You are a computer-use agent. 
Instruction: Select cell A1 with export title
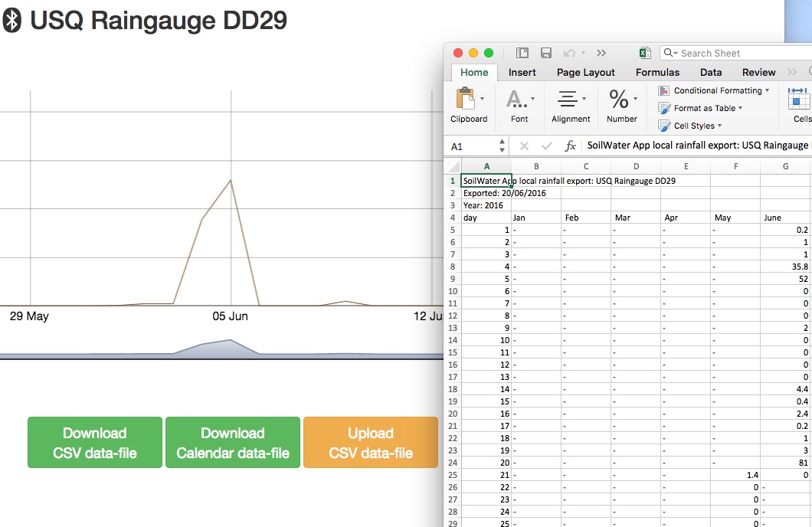tap(486, 181)
